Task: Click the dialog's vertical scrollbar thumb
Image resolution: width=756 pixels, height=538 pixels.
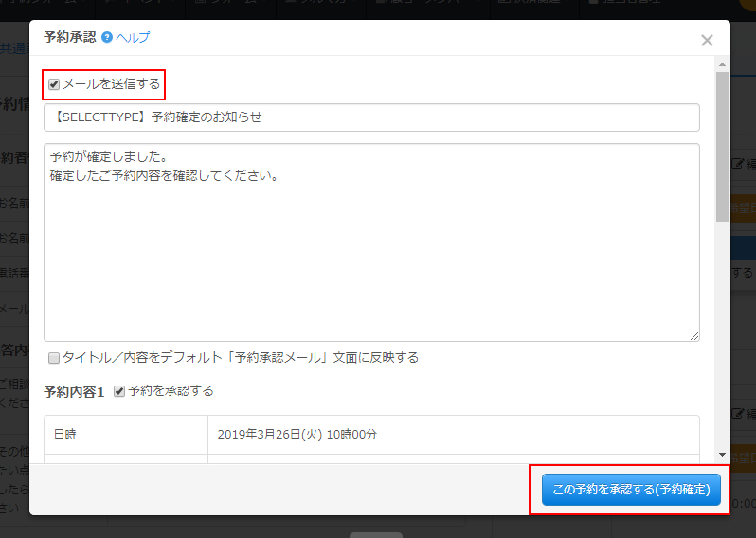Action: [x=722, y=142]
